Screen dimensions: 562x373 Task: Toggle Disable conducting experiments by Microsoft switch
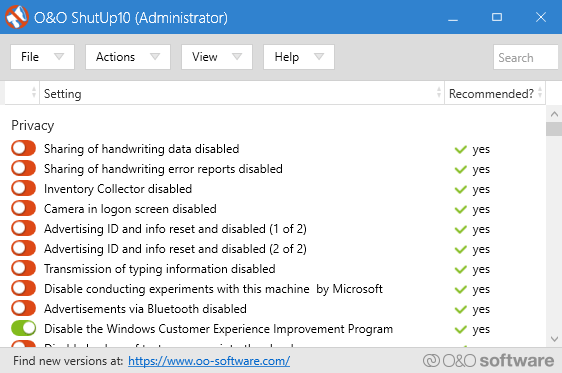(24, 288)
